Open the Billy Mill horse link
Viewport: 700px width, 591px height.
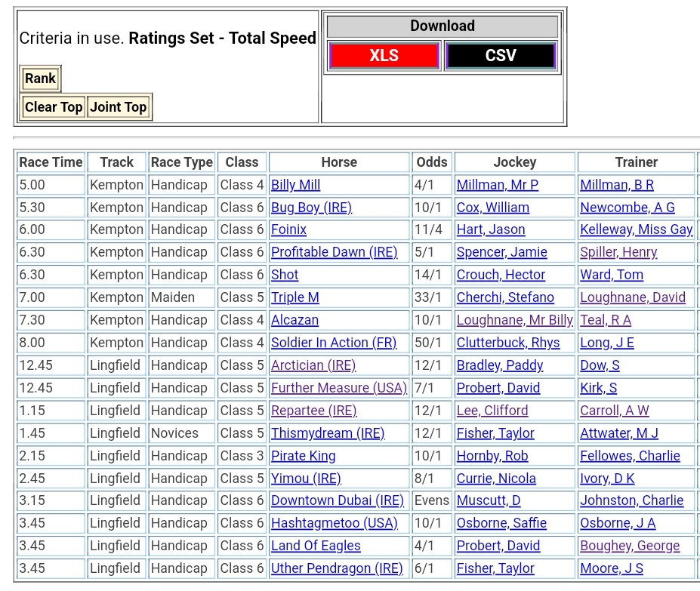click(x=295, y=185)
